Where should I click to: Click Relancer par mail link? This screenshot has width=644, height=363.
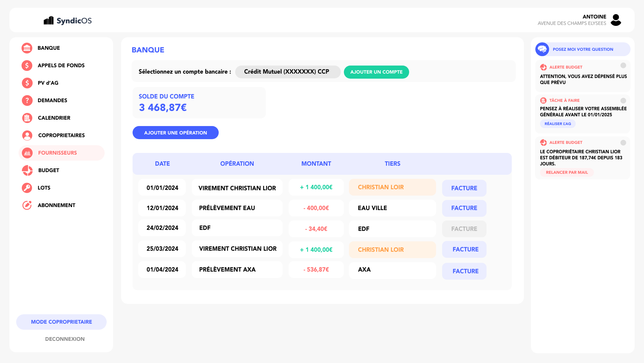[x=567, y=172]
